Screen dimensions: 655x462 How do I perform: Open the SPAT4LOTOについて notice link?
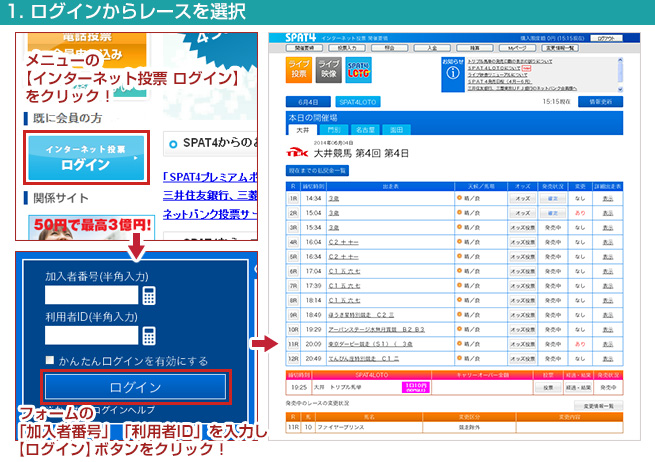point(493,68)
